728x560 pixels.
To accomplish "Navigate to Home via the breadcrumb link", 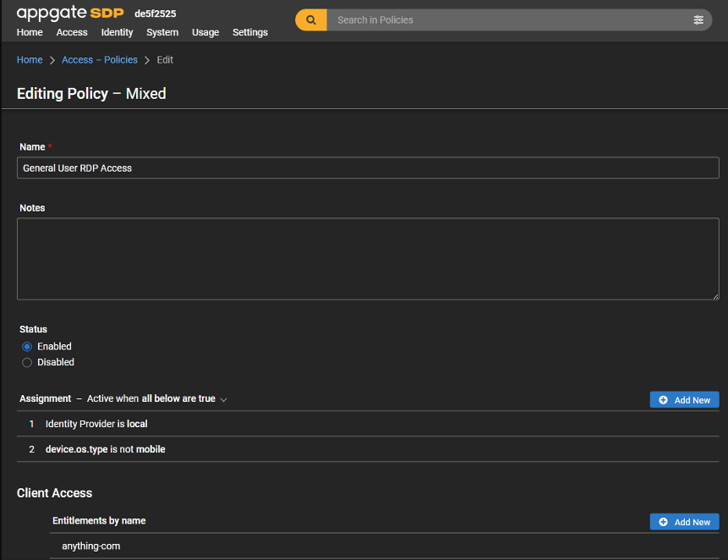I will [x=30, y=59].
